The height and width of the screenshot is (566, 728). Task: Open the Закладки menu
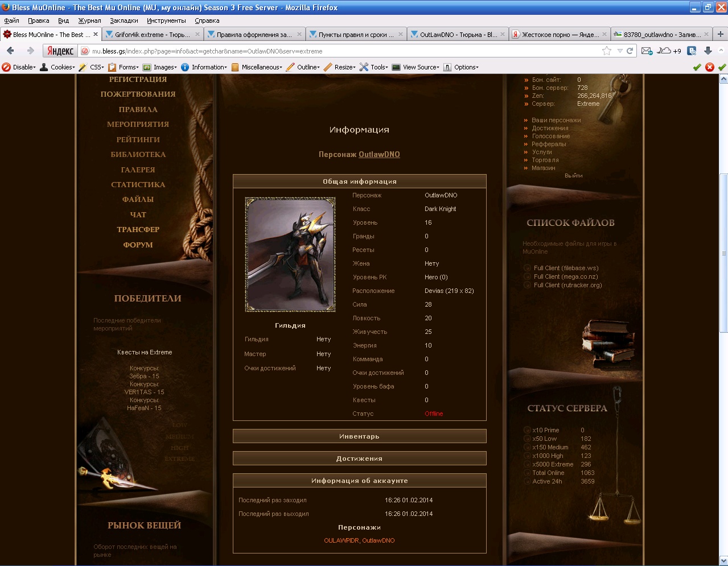coord(124,20)
